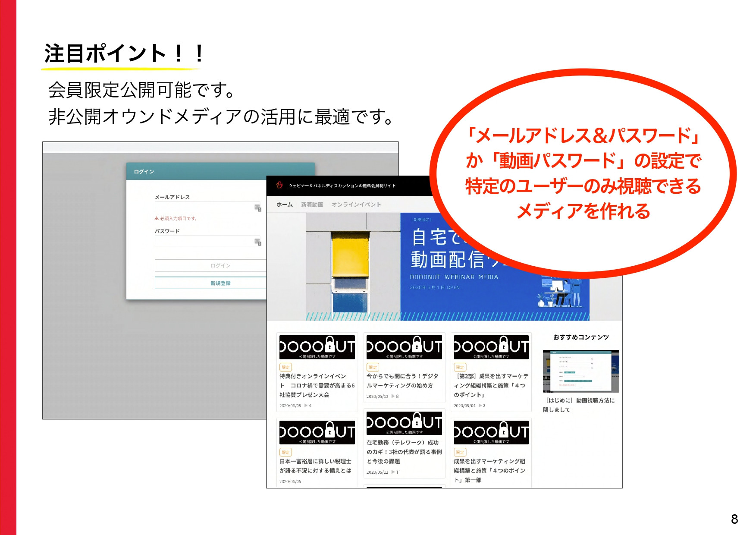The image size is (756, 535).
Task: Click the warning icon next to 必須入力項目です
Action: 157,219
